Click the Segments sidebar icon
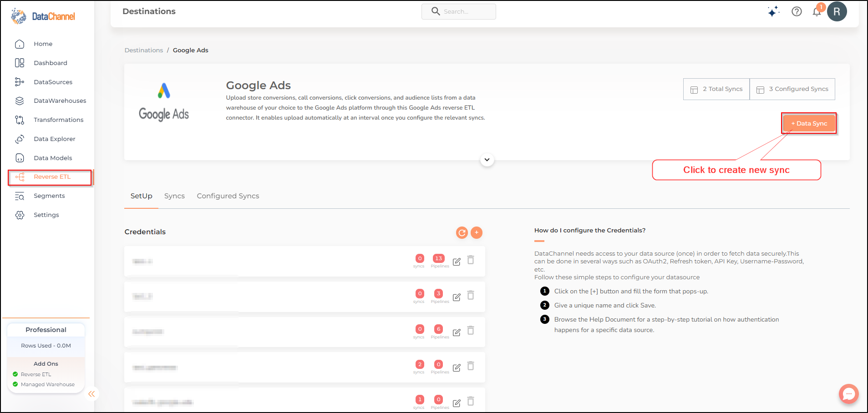Image resolution: width=868 pixels, height=413 pixels. pos(20,196)
